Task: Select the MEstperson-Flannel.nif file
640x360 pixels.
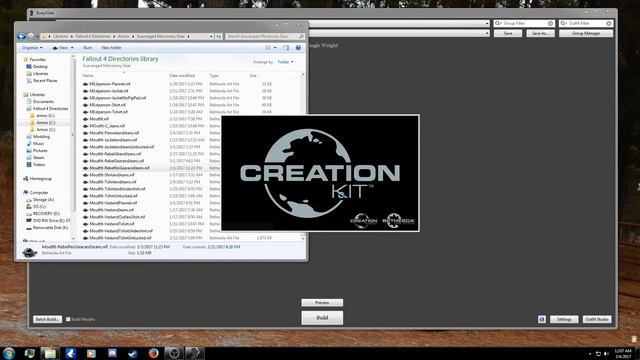Action: (x=110, y=84)
